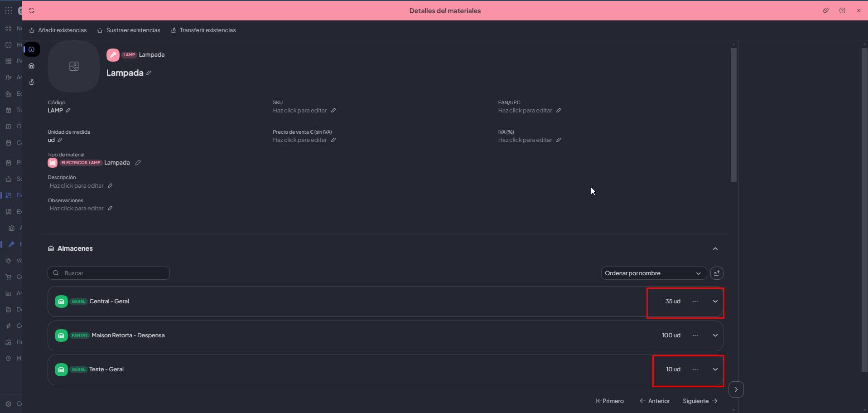Select the info tab icon beside the material

point(32,49)
